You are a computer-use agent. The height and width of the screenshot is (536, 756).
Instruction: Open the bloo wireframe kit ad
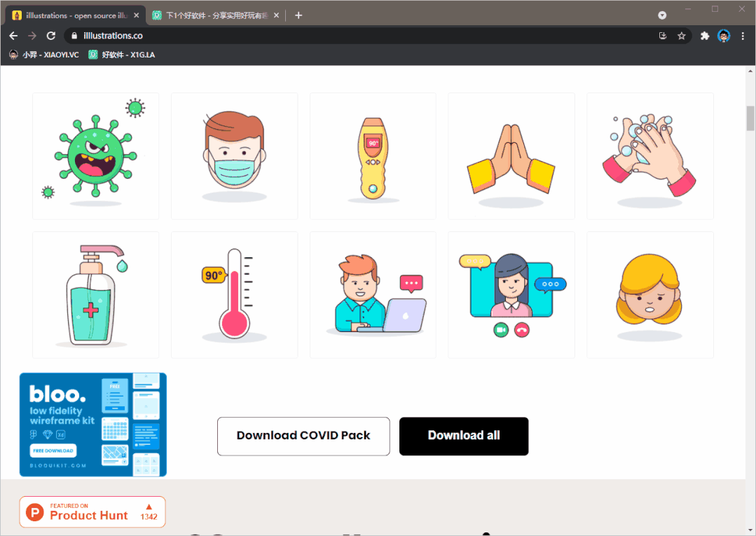tap(93, 425)
